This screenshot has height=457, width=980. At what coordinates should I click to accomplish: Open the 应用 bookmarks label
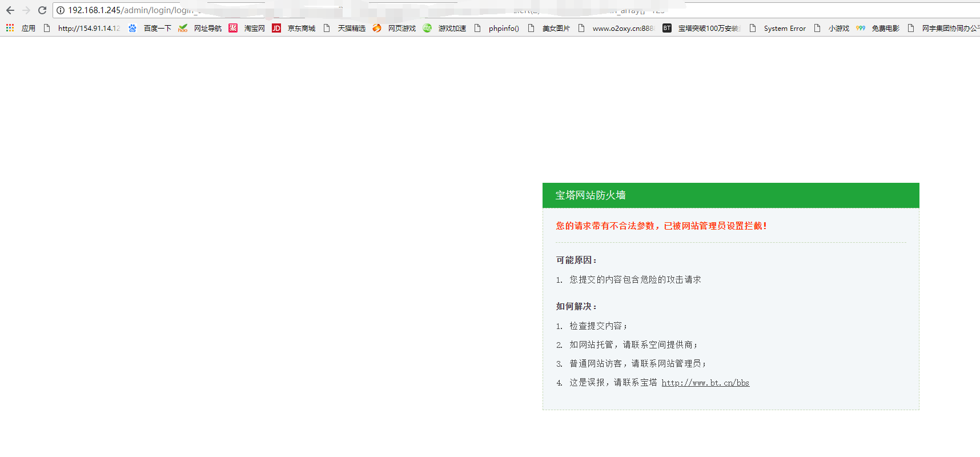pos(29,28)
